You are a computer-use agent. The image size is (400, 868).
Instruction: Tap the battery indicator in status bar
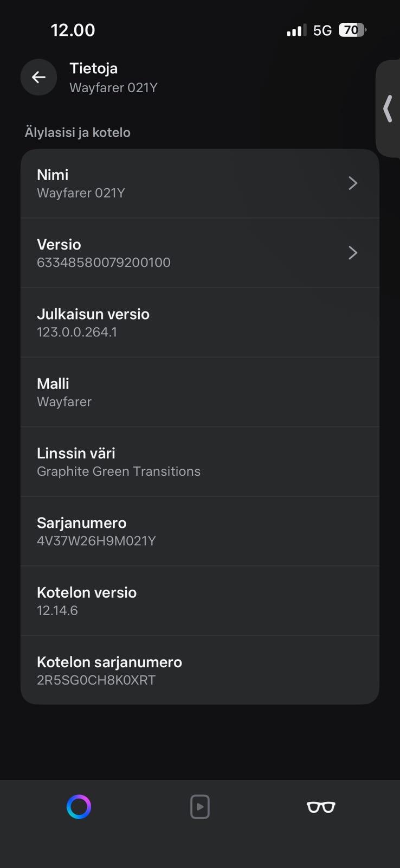(x=352, y=30)
